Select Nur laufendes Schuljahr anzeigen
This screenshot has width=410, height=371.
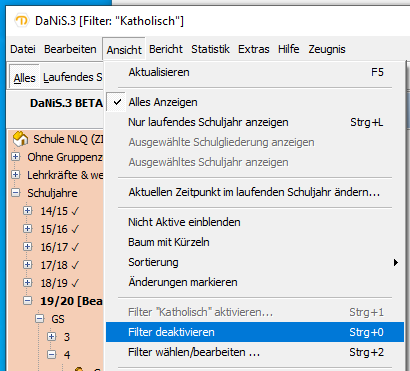click(255, 122)
